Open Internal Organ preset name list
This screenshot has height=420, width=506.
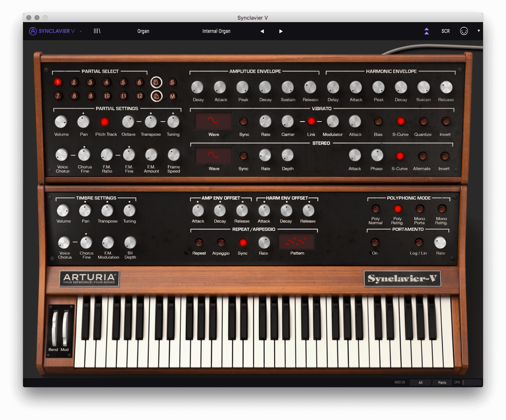click(x=216, y=31)
